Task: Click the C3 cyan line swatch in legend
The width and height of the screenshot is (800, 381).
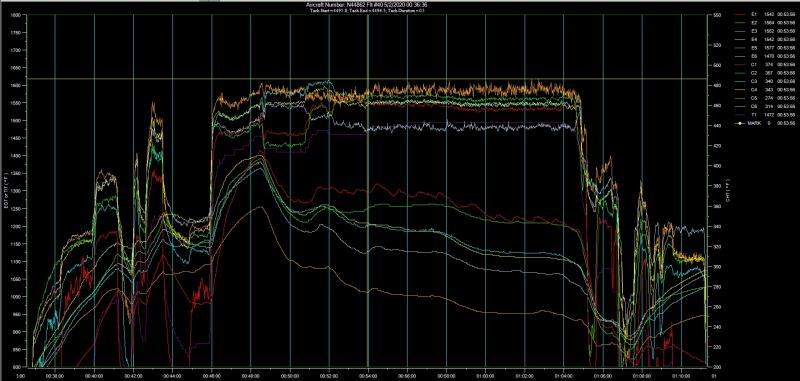Action: click(740, 81)
